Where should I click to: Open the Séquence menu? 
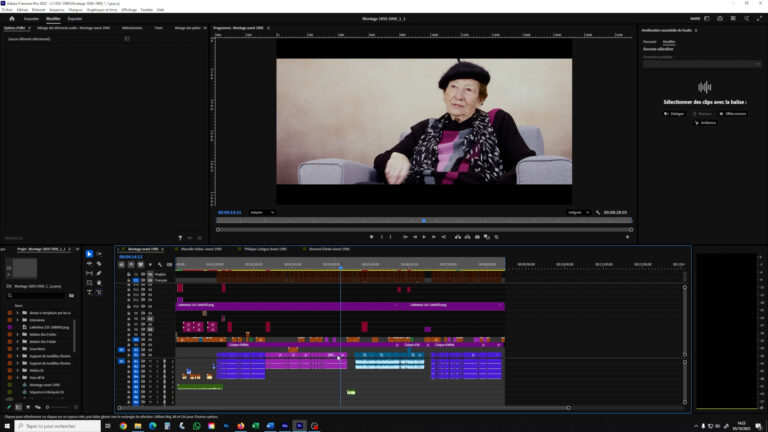58,9
